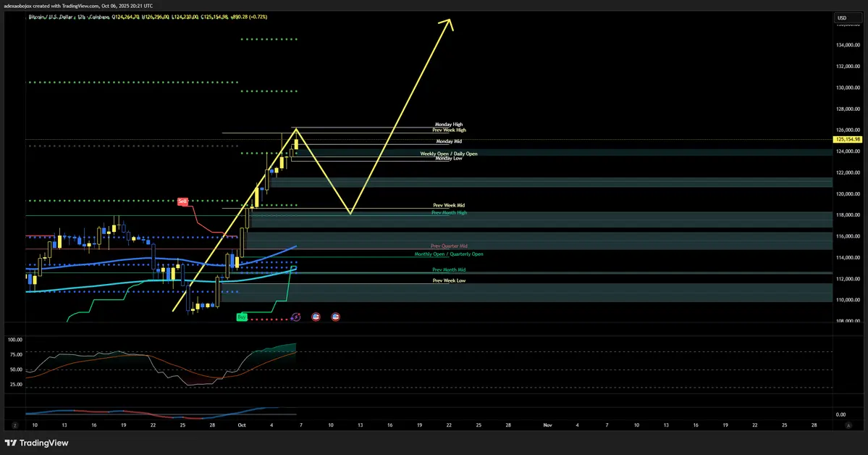Image resolution: width=868 pixels, height=455 pixels.
Task: Click the 110,000.00 price axis label
Action: pos(848,300)
